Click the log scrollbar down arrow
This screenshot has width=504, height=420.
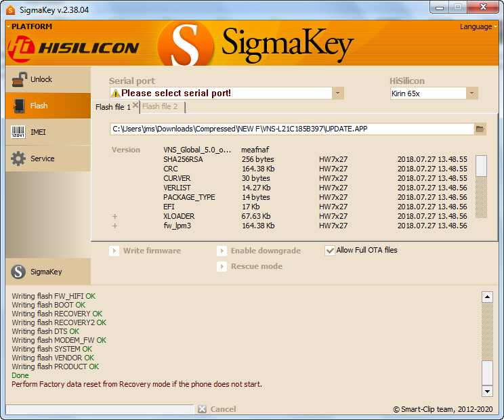487,391
